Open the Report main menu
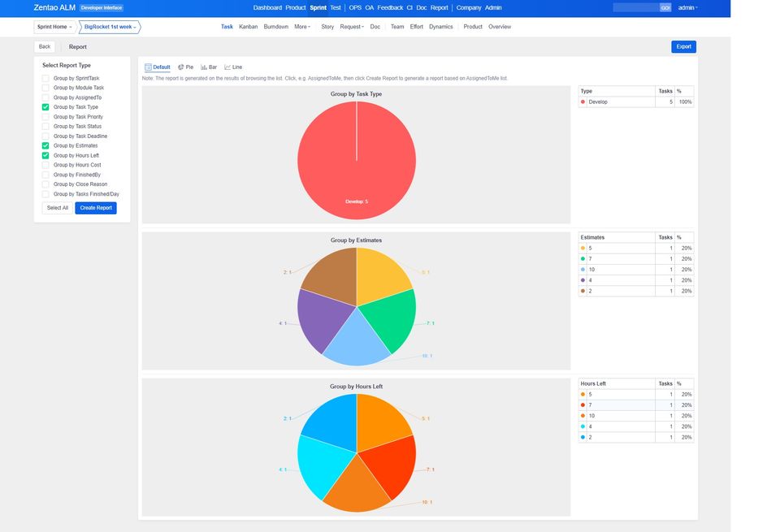Screen dimensions: 780x532 coord(440,7)
